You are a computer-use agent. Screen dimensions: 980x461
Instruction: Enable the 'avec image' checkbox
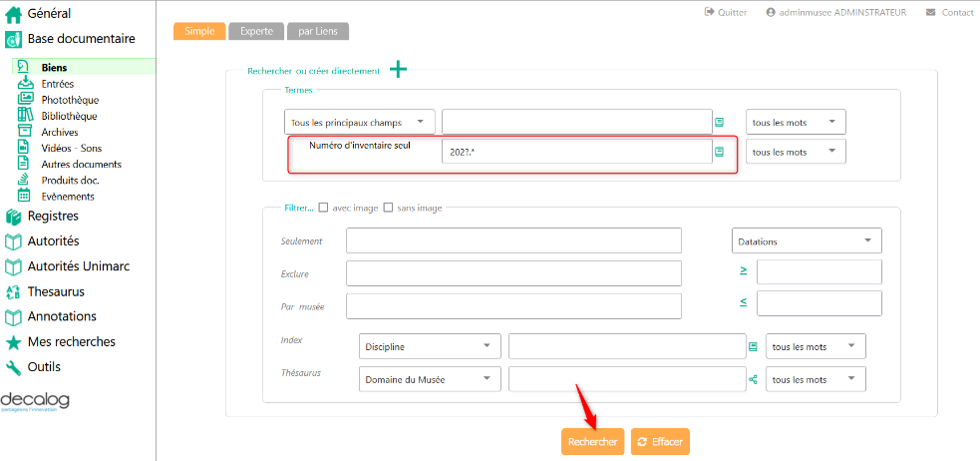point(323,208)
